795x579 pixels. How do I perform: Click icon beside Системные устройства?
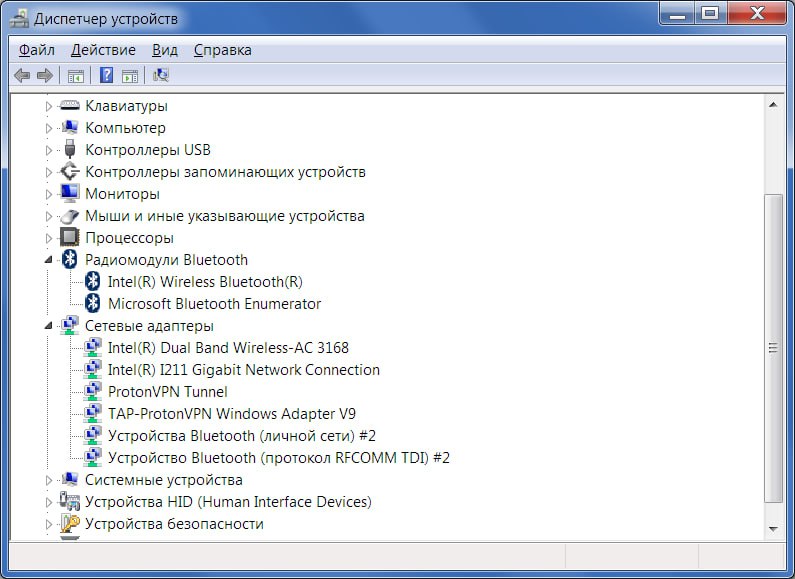tap(69, 479)
